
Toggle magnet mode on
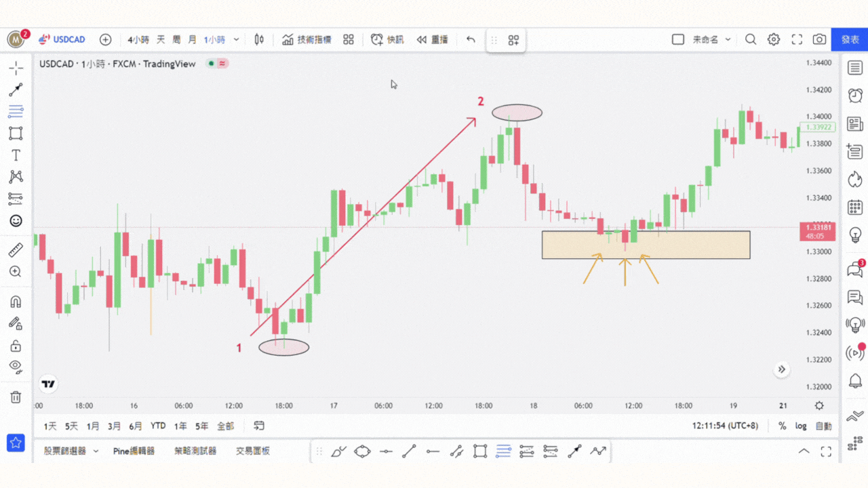(16, 302)
